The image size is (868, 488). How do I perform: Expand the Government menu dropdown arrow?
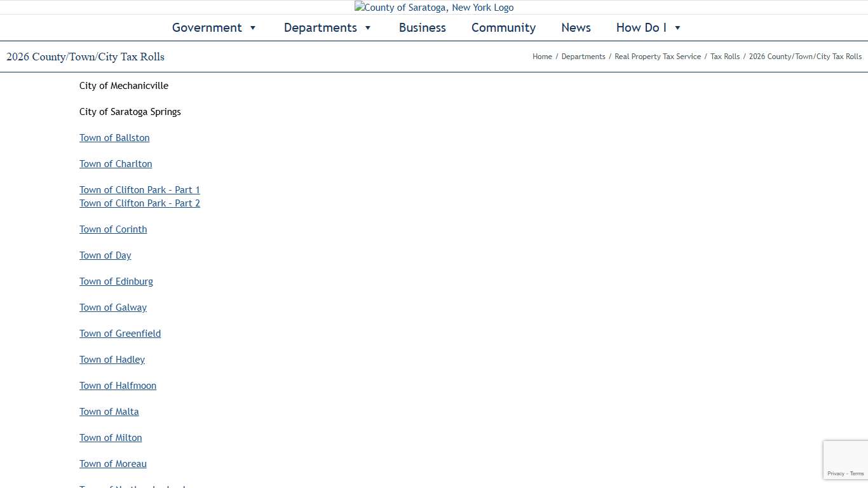253,28
